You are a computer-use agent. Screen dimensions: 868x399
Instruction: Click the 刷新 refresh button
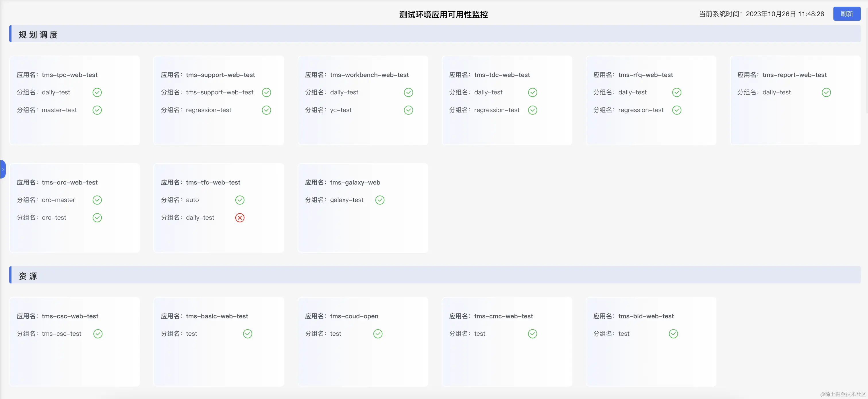(x=846, y=14)
